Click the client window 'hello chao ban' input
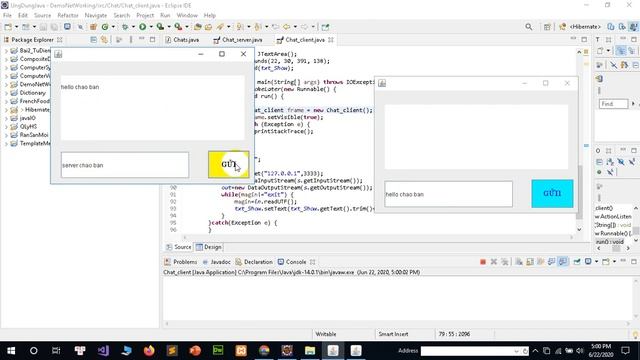Screen dimensions: 640x360 pyautogui.click(x=448, y=194)
